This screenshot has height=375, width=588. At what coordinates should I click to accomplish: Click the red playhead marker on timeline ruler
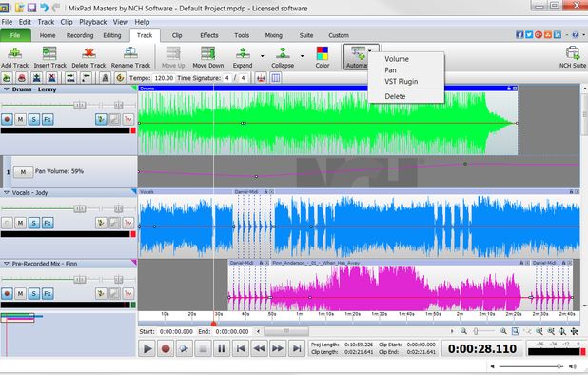(x=213, y=324)
